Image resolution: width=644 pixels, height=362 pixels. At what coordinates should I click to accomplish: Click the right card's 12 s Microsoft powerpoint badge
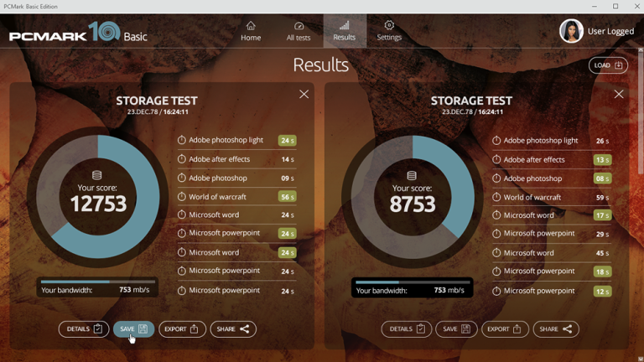[x=602, y=292]
